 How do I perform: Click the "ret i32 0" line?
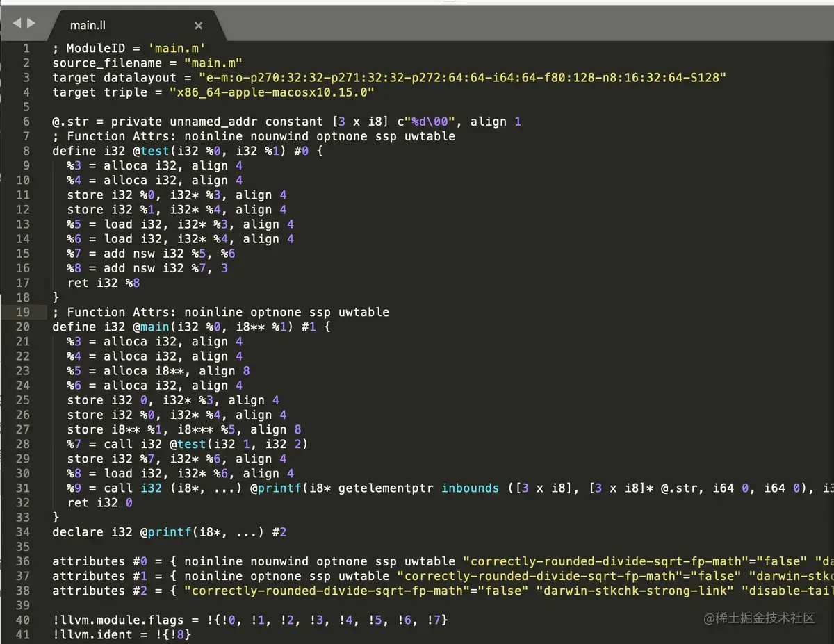pyautogui.click(x=99, y=502)
